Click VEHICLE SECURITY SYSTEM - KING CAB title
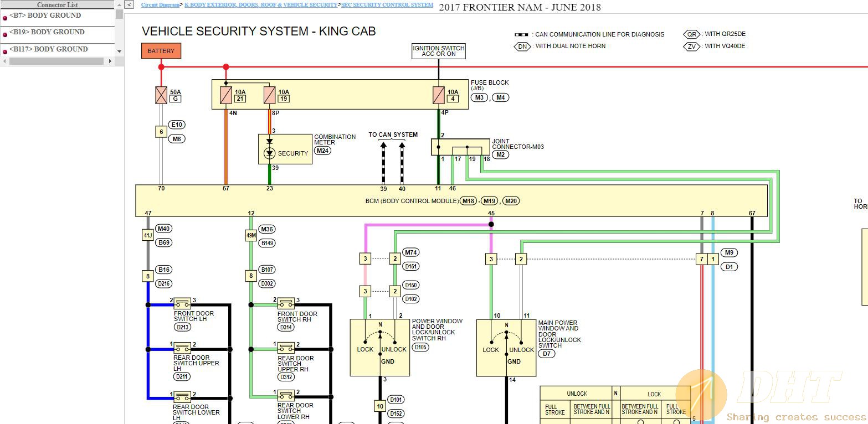Screen dimensions: 868x424 (259, 31)
